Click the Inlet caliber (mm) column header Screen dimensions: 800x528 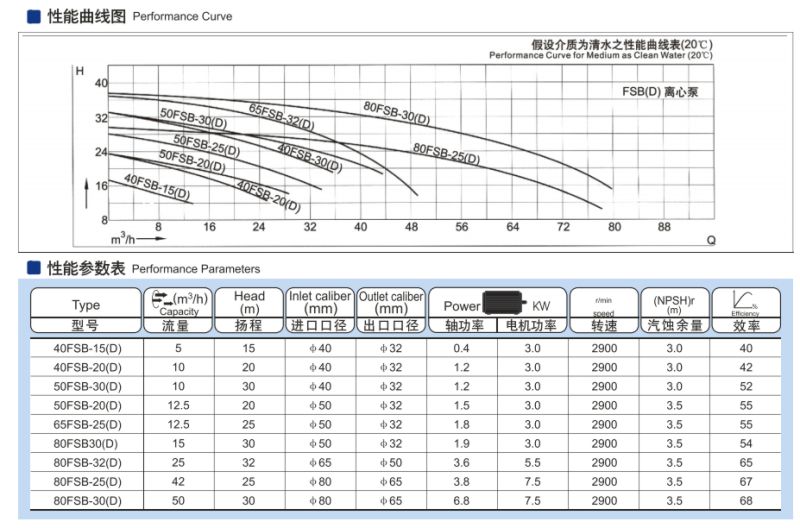point(320,302)
